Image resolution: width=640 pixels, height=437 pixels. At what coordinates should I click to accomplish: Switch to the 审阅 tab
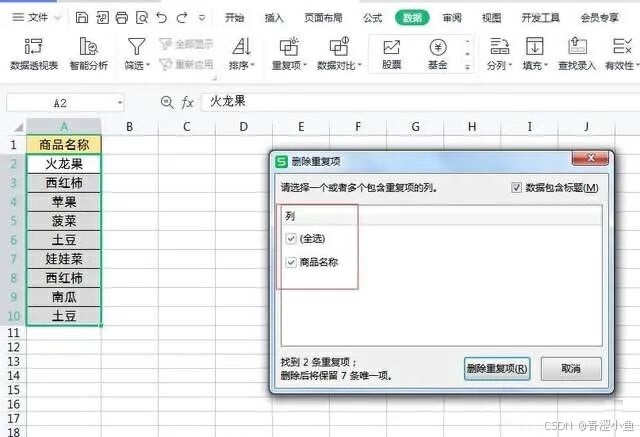click(x=452, y=18)
